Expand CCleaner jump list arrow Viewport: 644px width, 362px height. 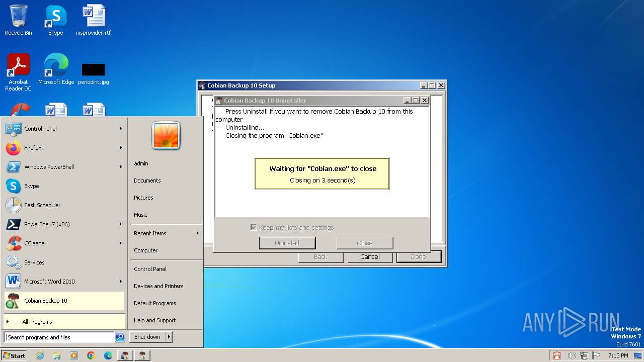(x=121, y=243)
